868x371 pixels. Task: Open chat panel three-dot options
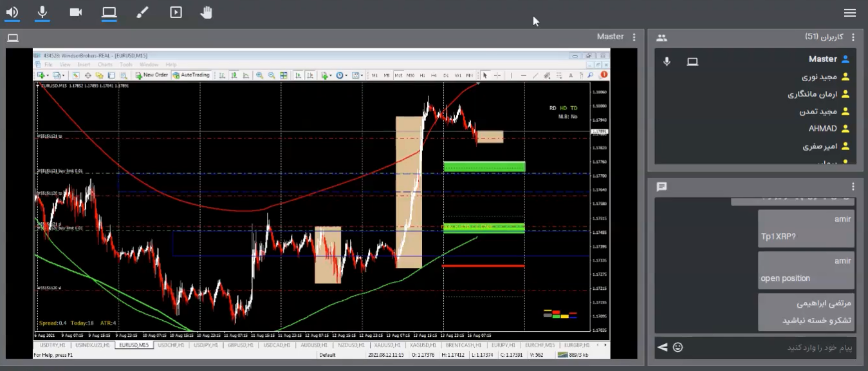coord(853,187)
